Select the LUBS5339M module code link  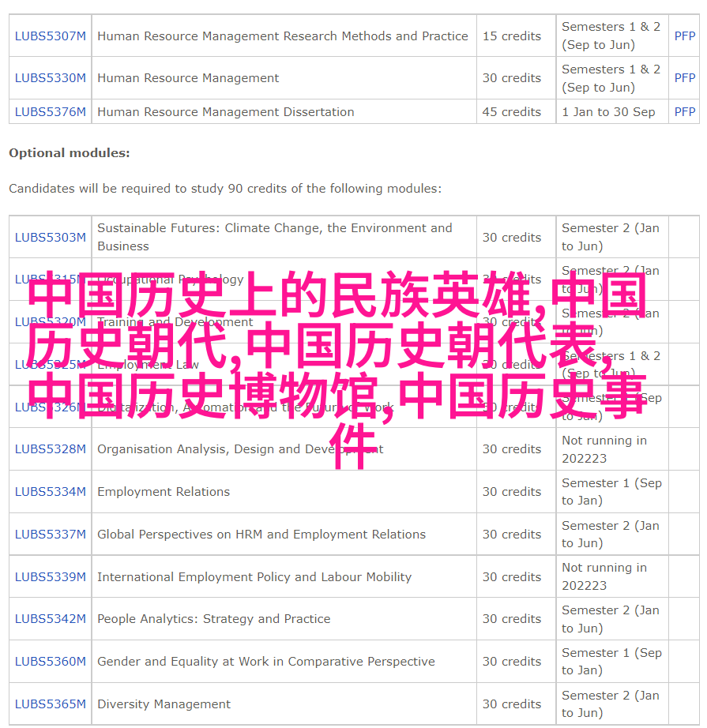[50, 577]
